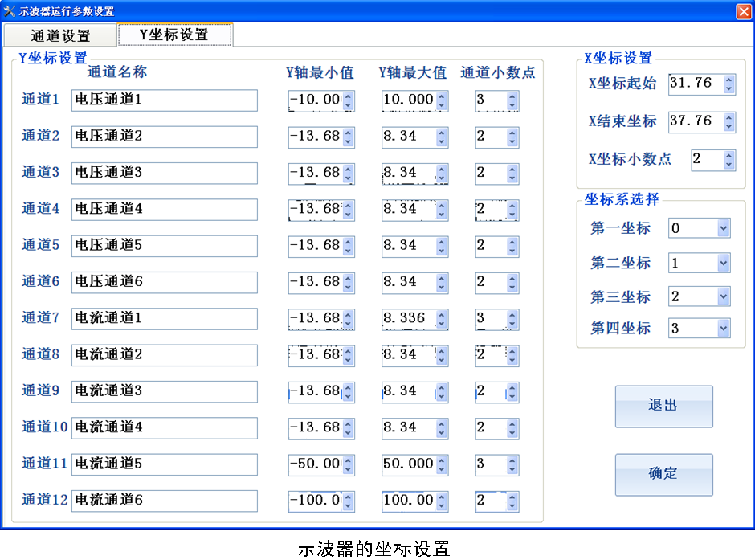This screenshot has width=755, height=560.
Task: Focus the 通道7 name field 电流通道1
Action: click(x=164, y=319)
